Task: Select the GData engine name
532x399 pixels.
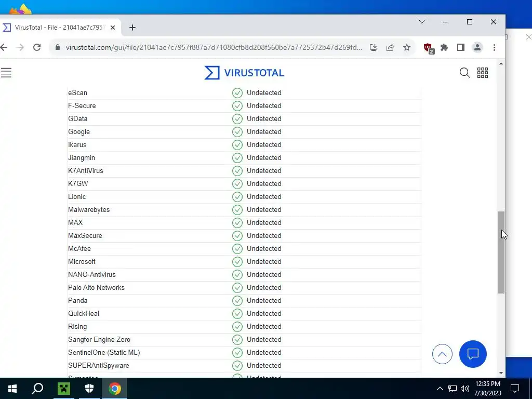Action: (x=78, y=119)
